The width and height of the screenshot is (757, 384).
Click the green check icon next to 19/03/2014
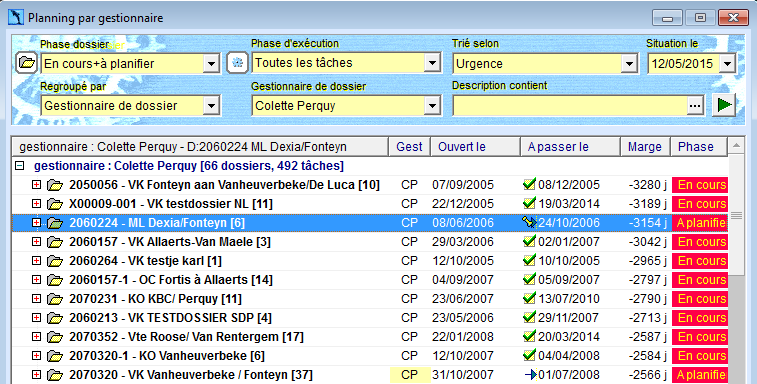[x=530, y=203]
